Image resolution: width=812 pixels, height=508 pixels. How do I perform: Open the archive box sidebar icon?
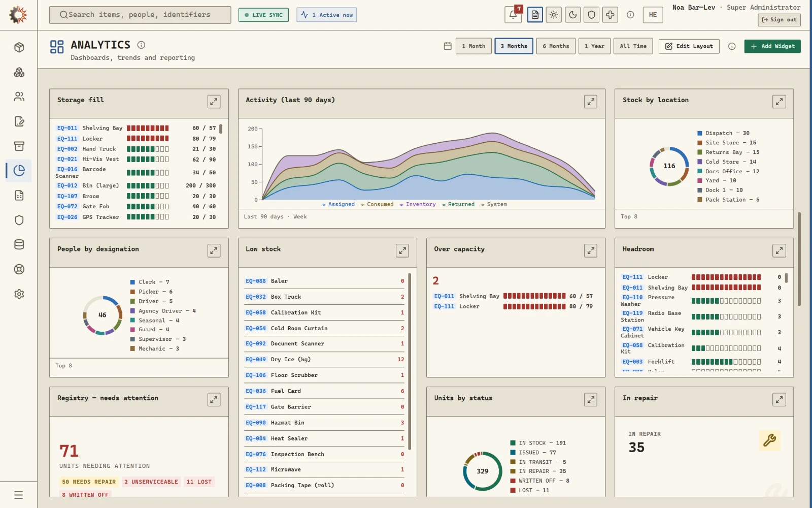[19, 146]
